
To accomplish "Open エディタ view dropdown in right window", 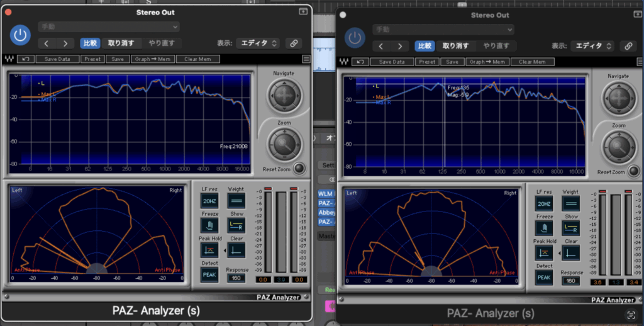I will 592,46.
